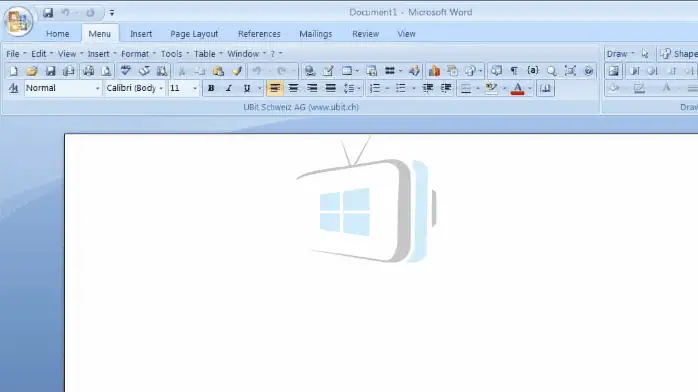Click the Select Objects arrow icon

tap(645, 54)
